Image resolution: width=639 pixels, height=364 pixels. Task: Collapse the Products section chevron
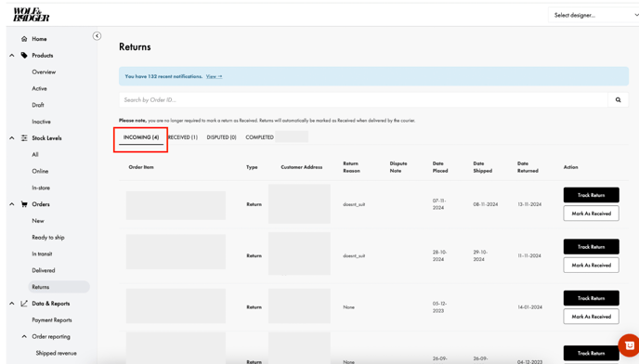12,55
